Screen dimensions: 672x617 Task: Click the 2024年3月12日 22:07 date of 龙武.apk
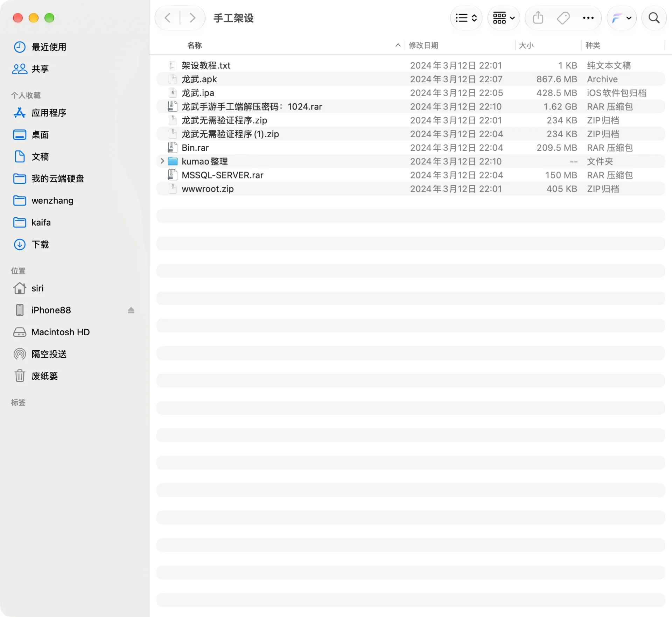456,79
